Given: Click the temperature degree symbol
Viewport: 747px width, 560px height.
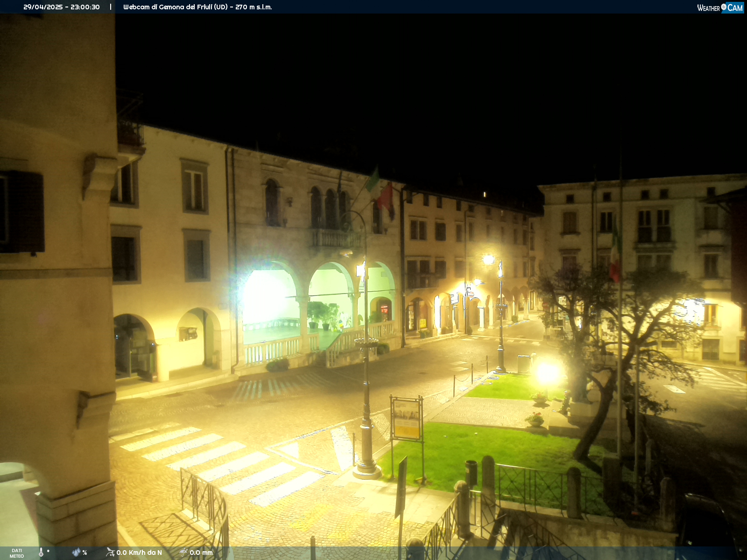Looking at the screenshot, I should click(48, 551).
